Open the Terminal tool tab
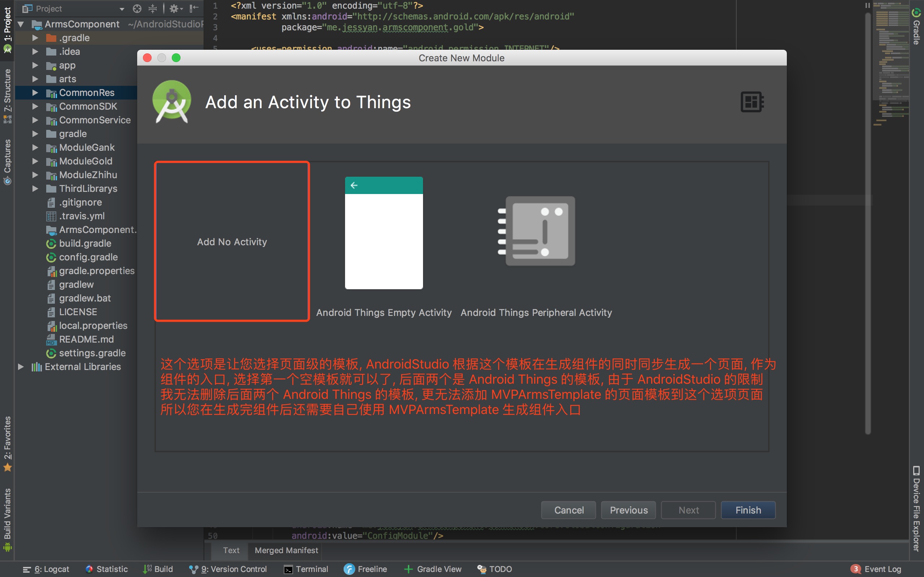This screenshot has width=924, height=577. (306, 569)
